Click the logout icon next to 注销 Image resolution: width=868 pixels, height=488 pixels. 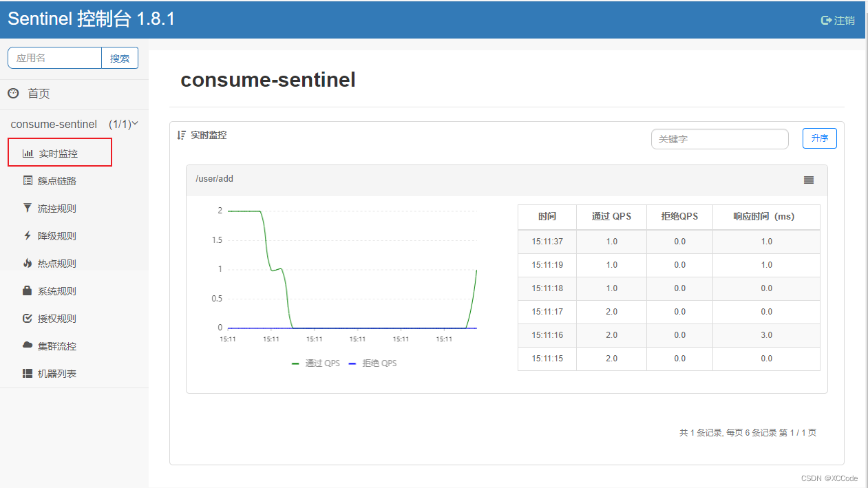[827, 21]
